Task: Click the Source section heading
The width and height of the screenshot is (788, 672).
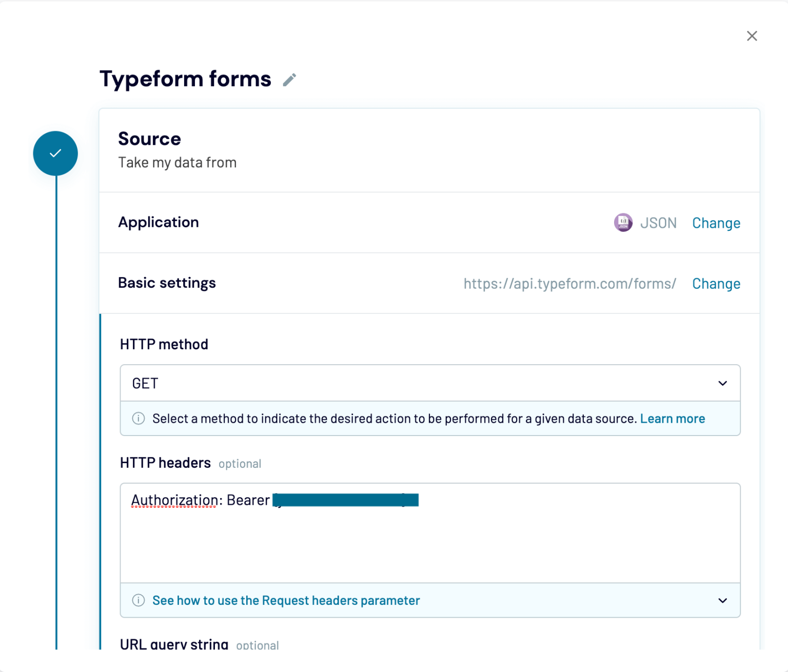Action: click(x=149, y=139)
